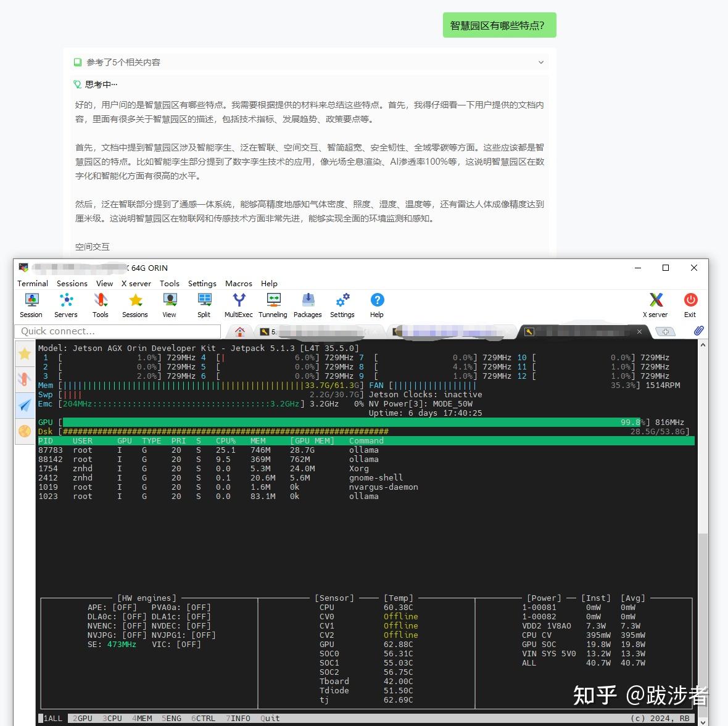
Task: Click the paperclip icon beside tabs
Action: pyautogui.click(x=698, y=331)
